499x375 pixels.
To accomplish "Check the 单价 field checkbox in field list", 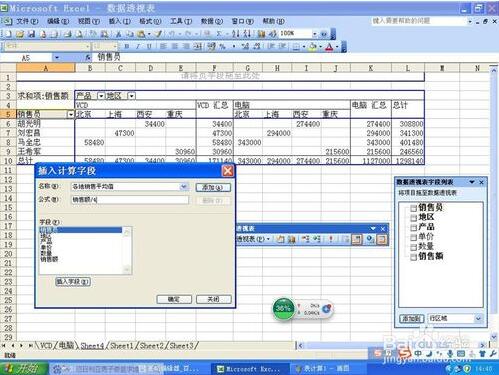I will 413,237.
